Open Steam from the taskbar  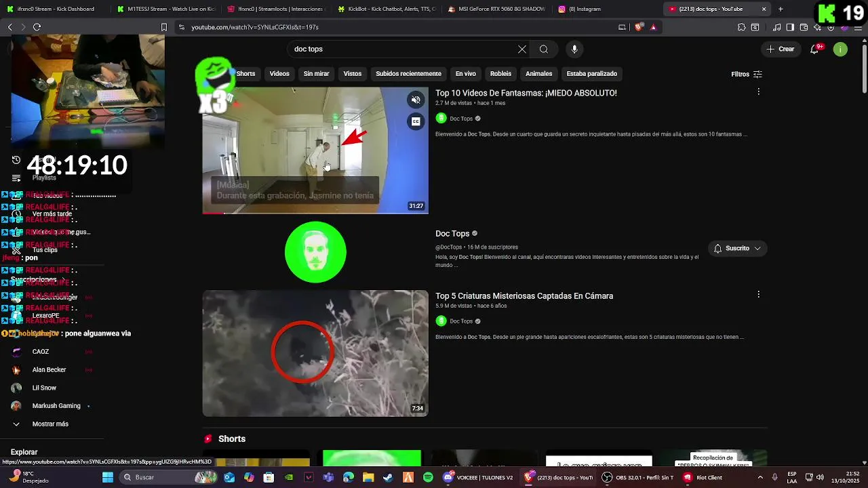tap(388, 477)
